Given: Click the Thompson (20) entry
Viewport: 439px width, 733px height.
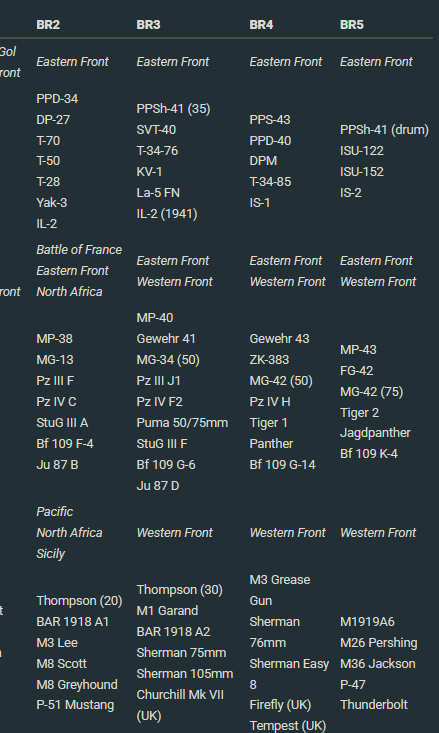Looking at the screenshot, I should [79, 601].
